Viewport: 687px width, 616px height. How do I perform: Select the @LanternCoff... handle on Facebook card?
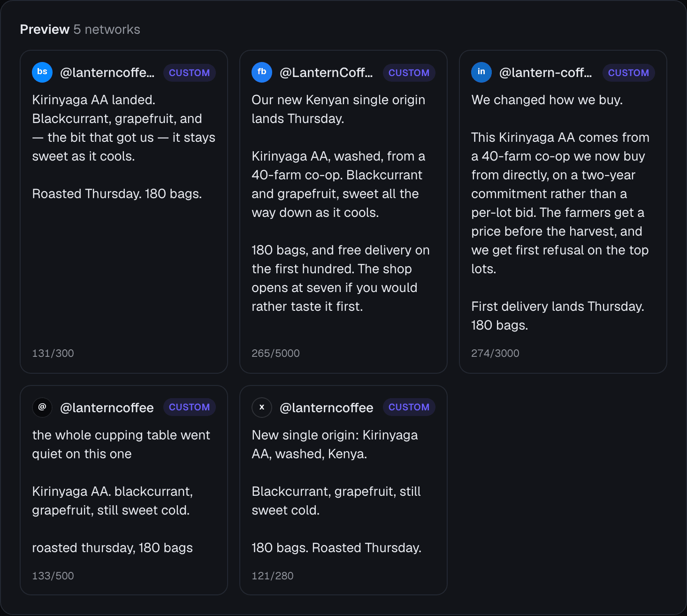[327, 73]
